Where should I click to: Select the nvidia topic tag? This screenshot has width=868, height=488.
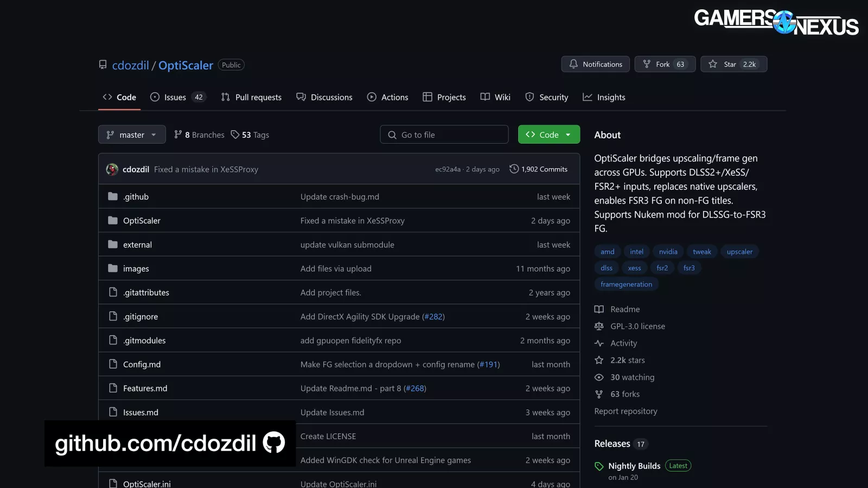[x=668, y=252]
